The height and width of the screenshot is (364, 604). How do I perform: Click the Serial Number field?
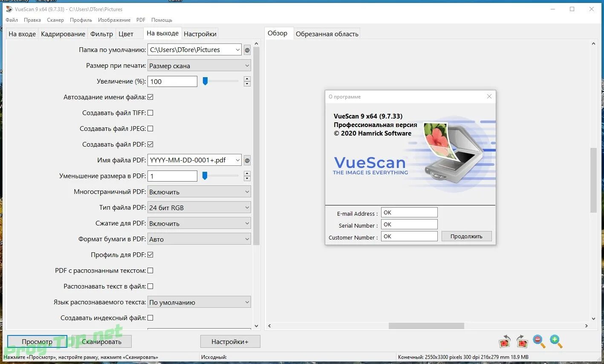tap(409, 224)
